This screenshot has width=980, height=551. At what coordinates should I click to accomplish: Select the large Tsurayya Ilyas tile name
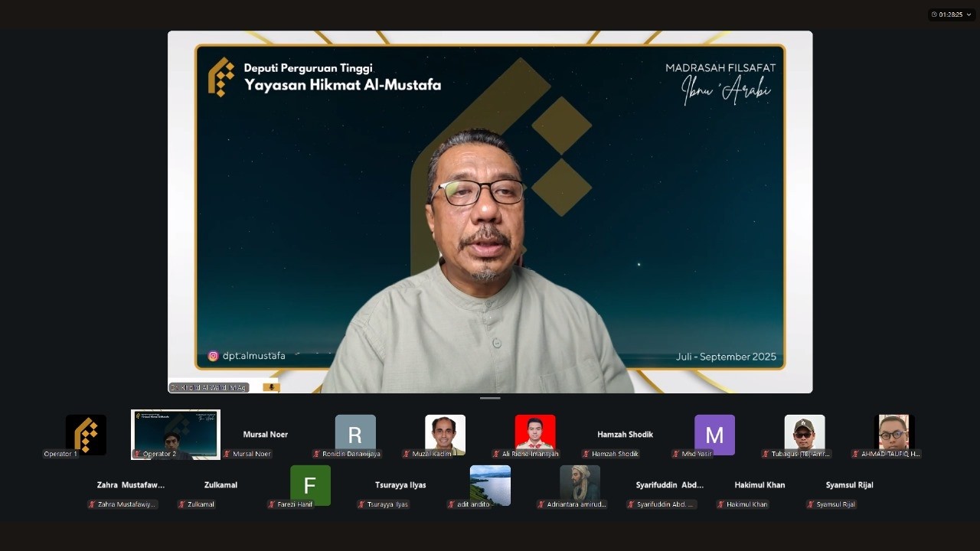(400, 485)
